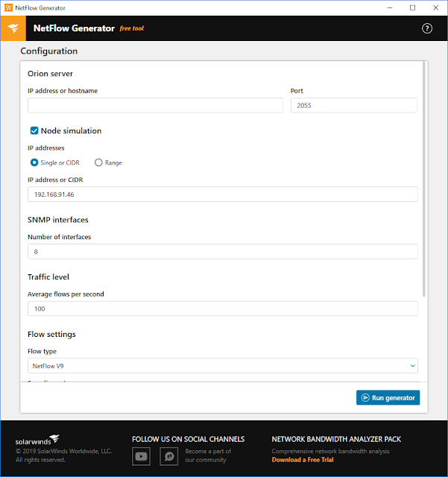This screenshot has height=477, width=448.
Task: Click the Port field showing 2055
Action: pos(353,105)
